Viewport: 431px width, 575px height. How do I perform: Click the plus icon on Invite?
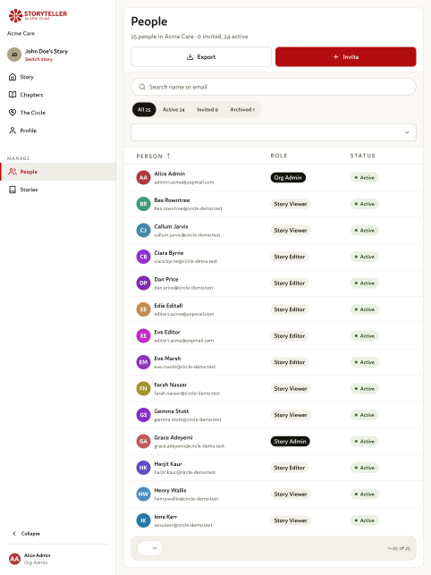[x=336, y=57]
